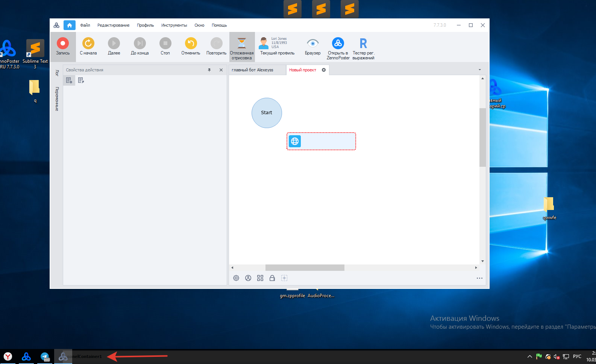
Task: Click the profile circle icon below the canvas
Action: [x=248, y=278]
